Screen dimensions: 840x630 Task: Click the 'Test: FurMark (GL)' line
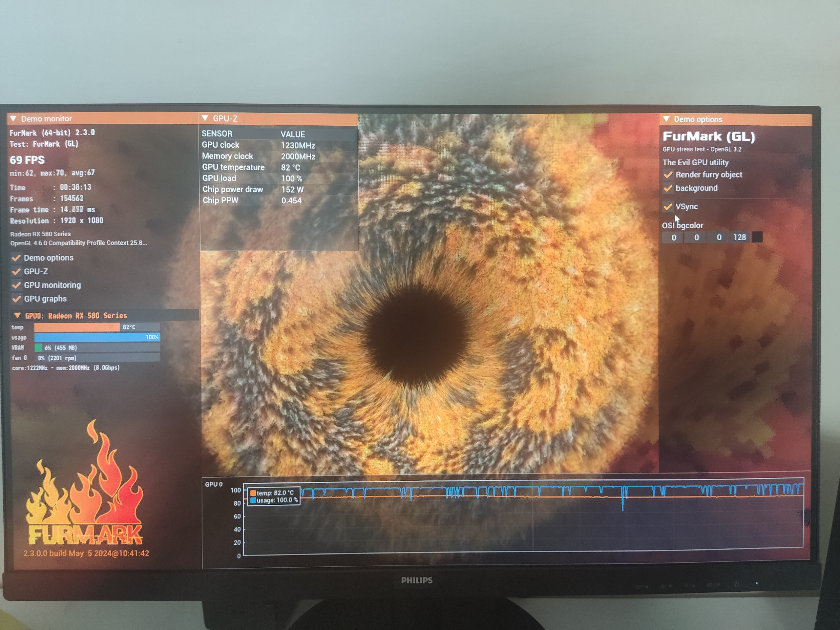[x=44, y=144]
